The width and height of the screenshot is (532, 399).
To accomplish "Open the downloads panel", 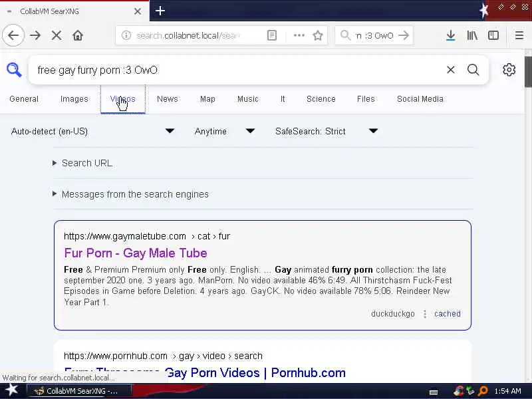I will (x=451, y=35).
